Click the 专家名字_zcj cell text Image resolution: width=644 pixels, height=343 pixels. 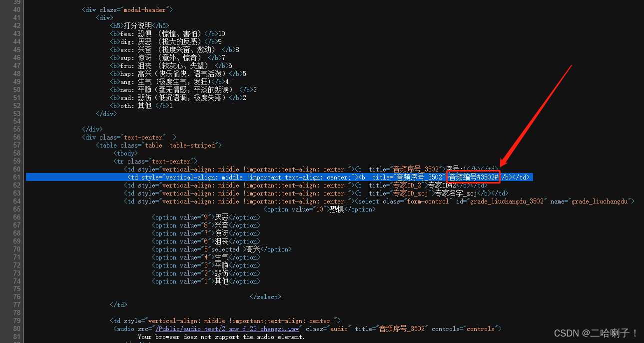tap(456, 193)
